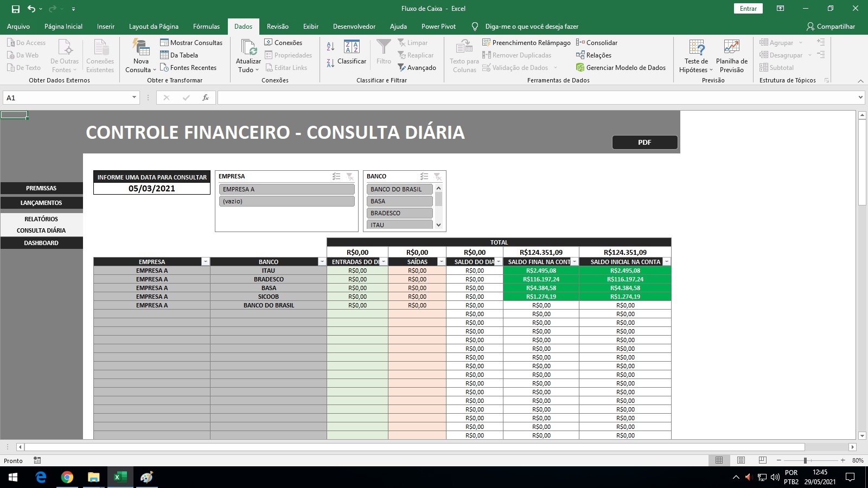Screen dimensions: 868x488
Task: Select Normal view in status bar
Action: (719, 460)
